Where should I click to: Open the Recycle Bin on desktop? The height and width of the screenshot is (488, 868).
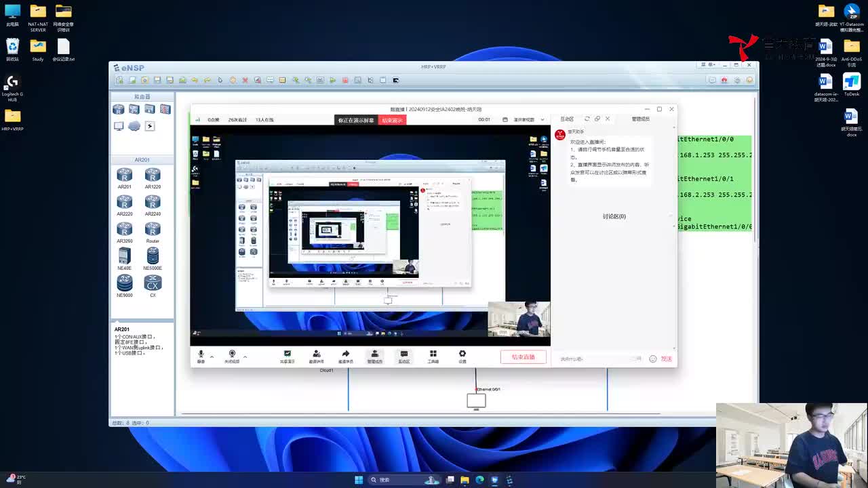click(x=12, y=49)
